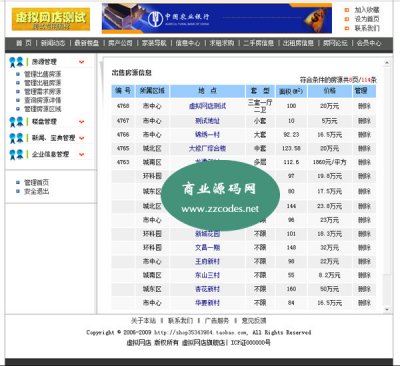Delete listing number 4763
This screenshot has height=366, width=400.
coord(364,162)
